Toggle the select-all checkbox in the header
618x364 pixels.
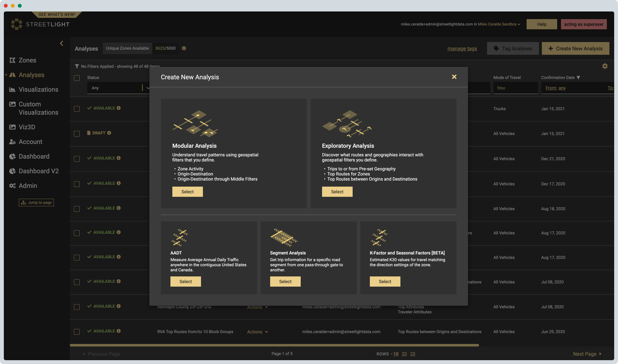coord(77,78)
